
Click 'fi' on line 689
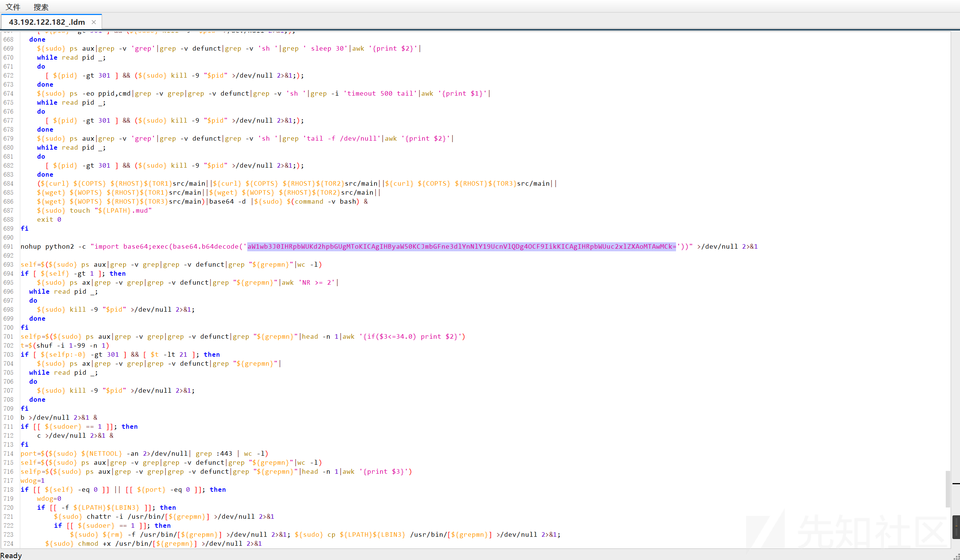[24, 228]
